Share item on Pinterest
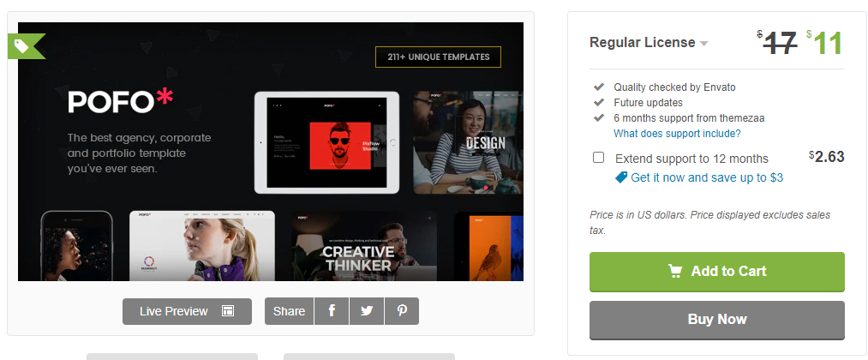 [402, 311]
